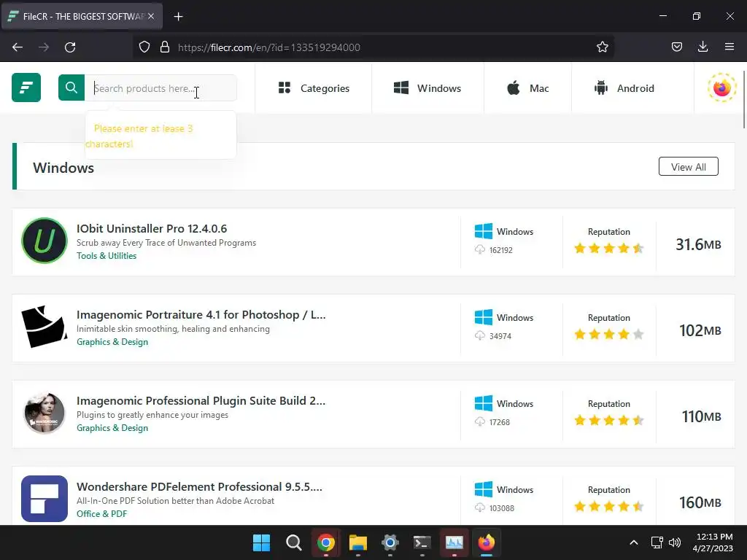Click download count 34974
The height and width of the screenshot is (560, 747).
click(500, 336)
